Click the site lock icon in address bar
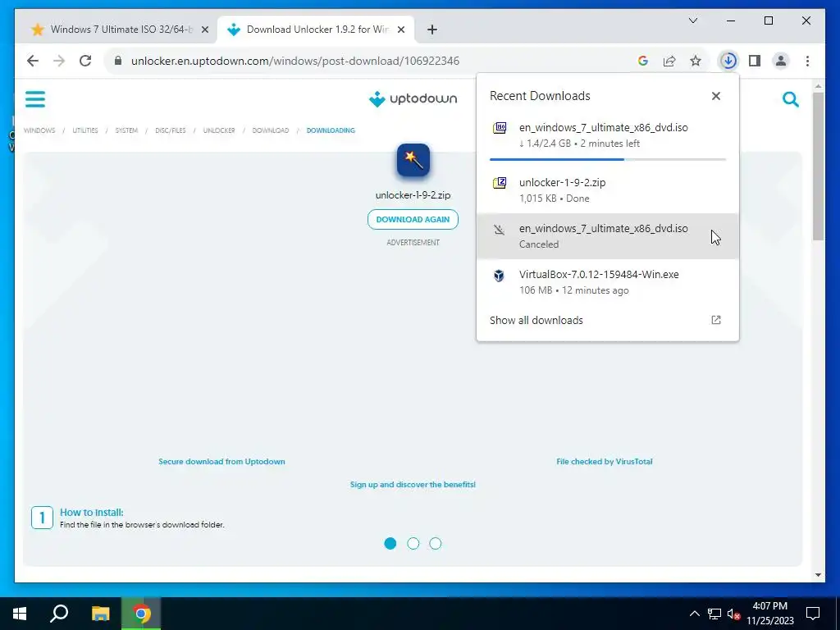Image resolution: width=840 pixels, height=630 pixels. click(118, 61)
